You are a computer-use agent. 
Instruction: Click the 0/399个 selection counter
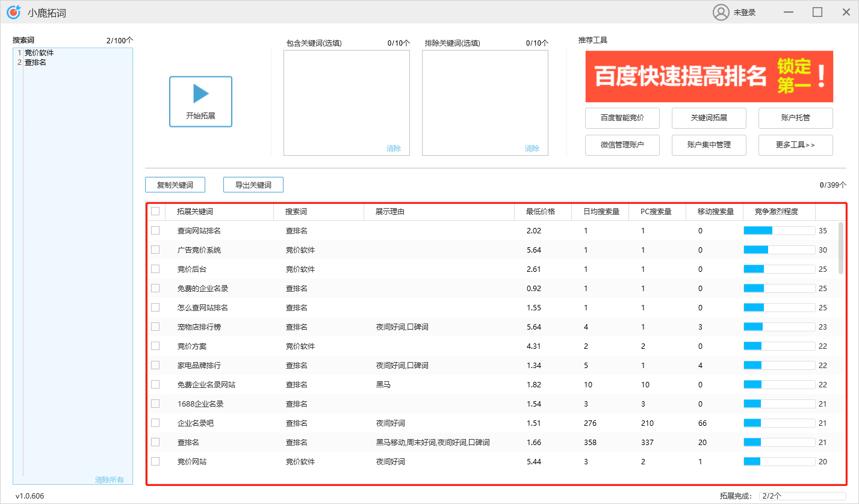[x=833, y=185]
